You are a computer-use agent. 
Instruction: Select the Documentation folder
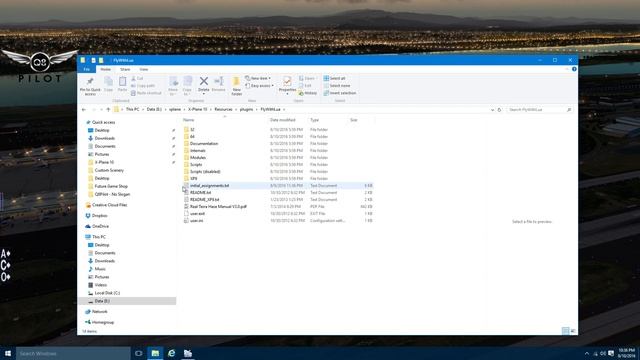point(204,144)
